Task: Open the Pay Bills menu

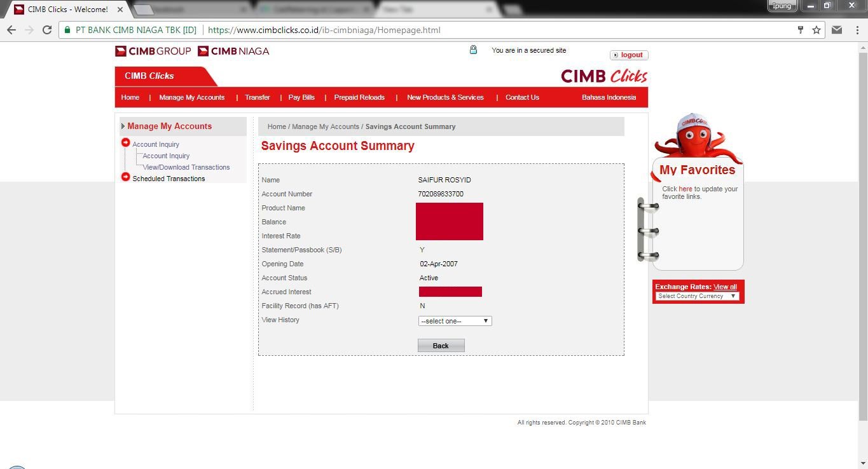Action: coord(301,97)
